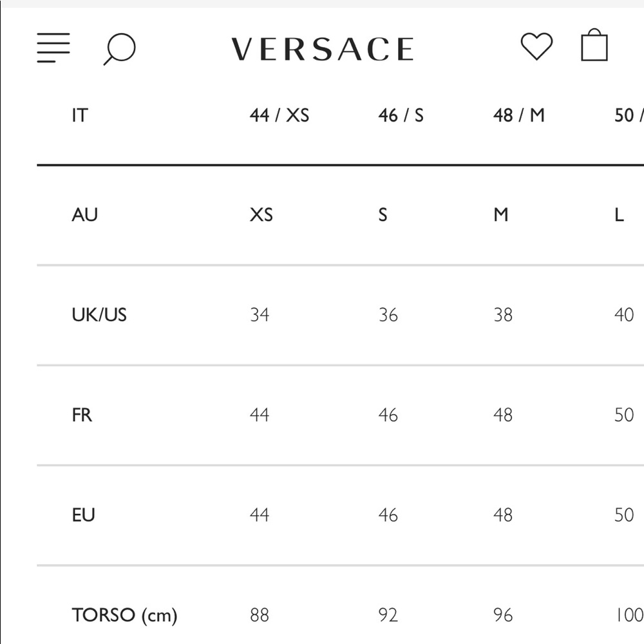Select the UK/US size 34 cell
This screenshot has width=644, height=644.
[260, 315]
